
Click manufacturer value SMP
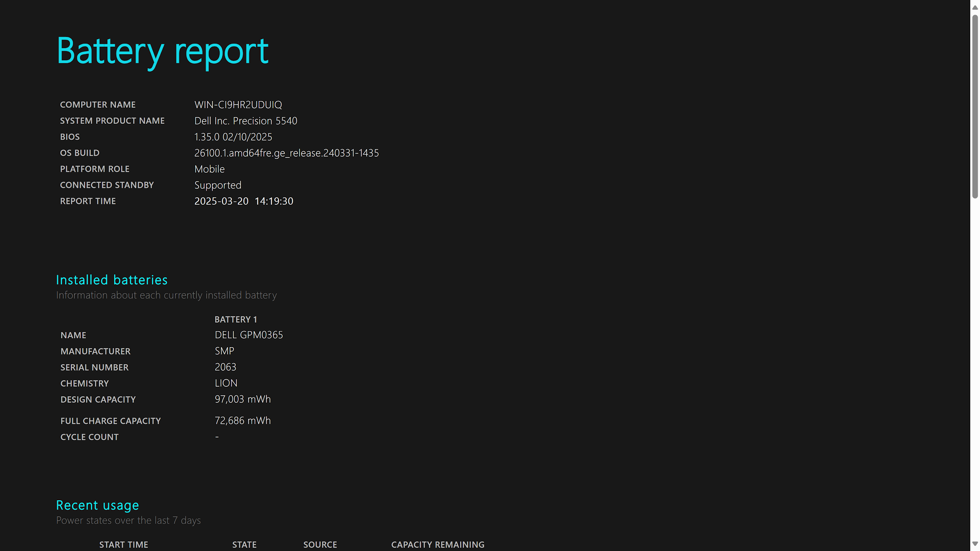[225, 351]
